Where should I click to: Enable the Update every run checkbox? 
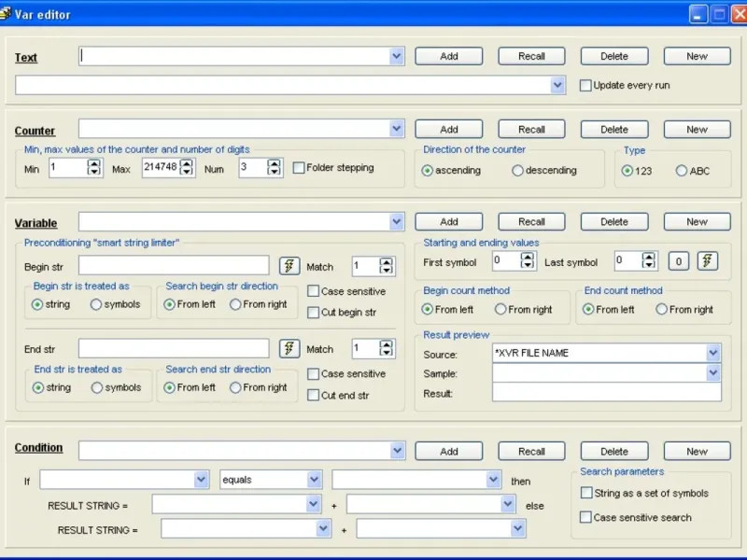[585, 86]
